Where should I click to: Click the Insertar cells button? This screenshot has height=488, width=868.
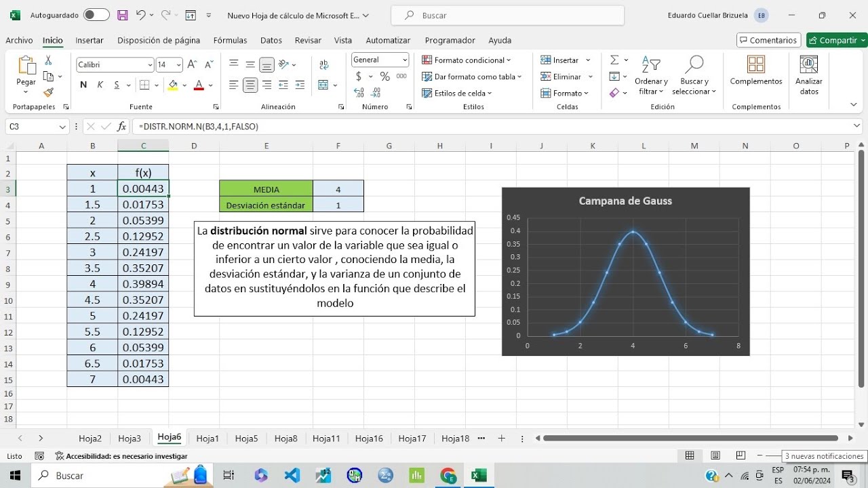tap(566, 60)
